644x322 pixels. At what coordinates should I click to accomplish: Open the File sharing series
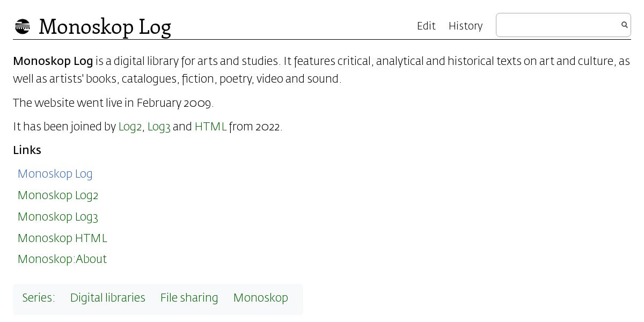[189, 298]
